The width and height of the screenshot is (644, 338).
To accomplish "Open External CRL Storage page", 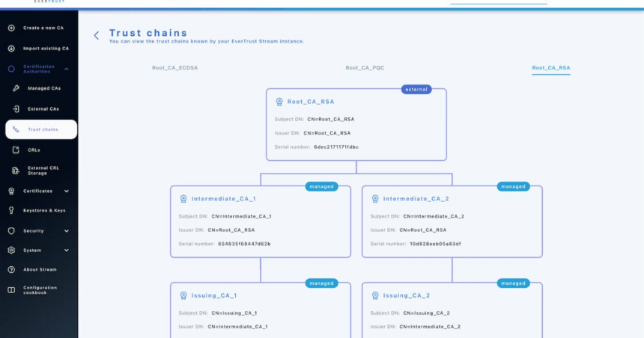I will 44,170.
